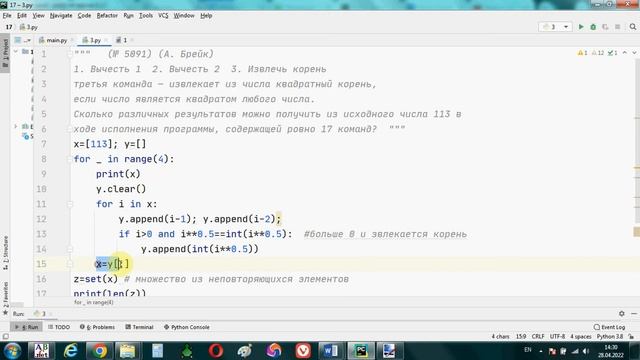The image size is (640, 360).
Task: Run the script with green play button
Action: 581,27
